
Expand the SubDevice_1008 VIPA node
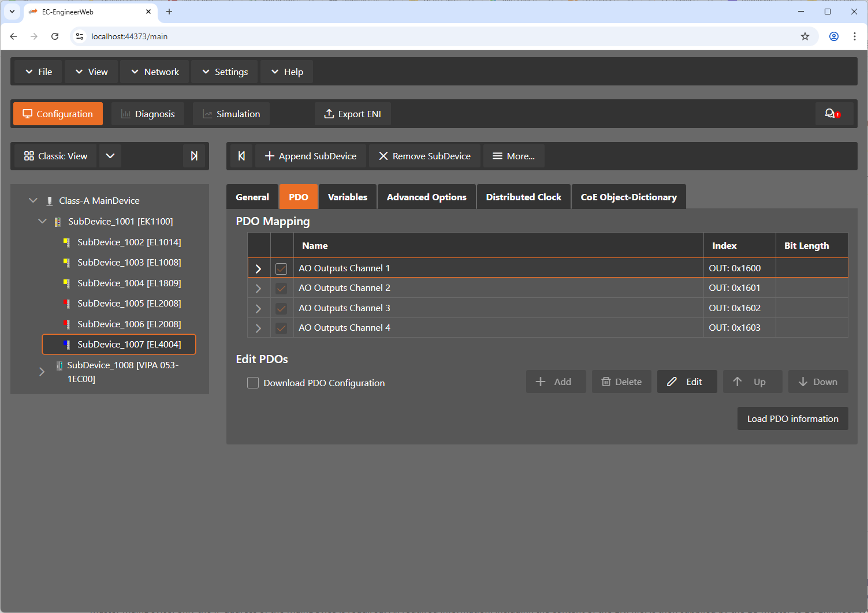click(42, 372)
